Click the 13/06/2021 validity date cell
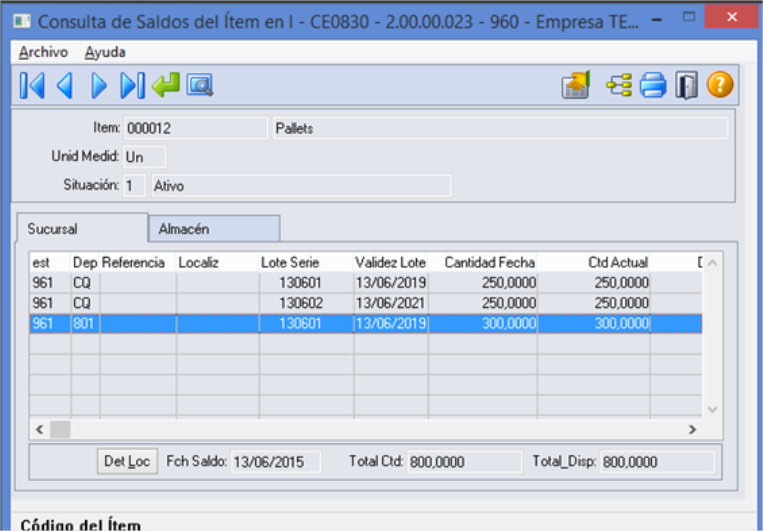763x531 pixels. 391,303
